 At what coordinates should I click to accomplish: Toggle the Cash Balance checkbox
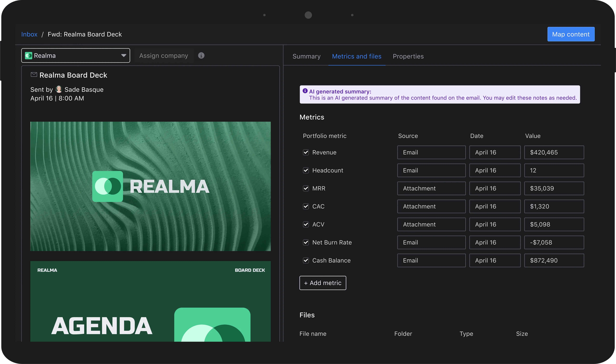(306, 260)
